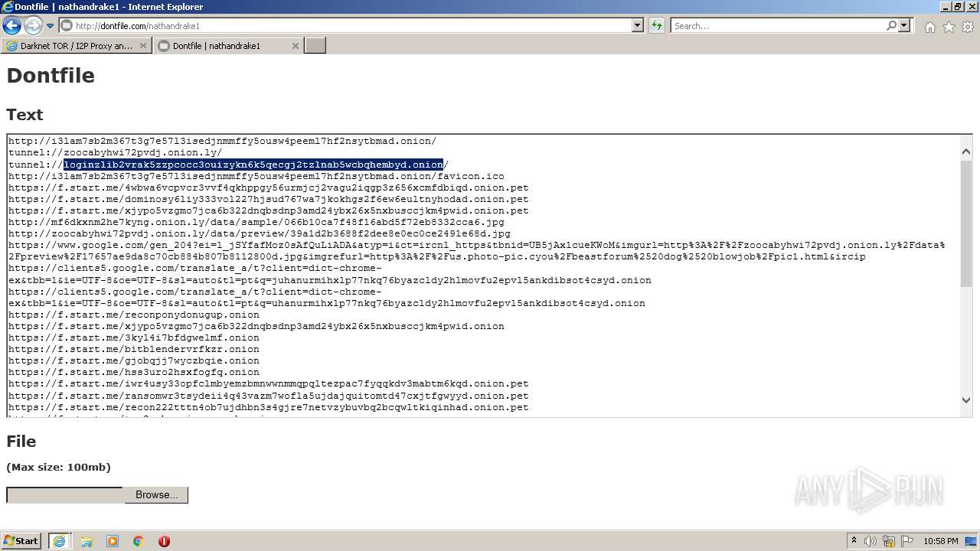The height and width of the screenshot is (551, 980).
Task: Refresh the page with the refresh icon
Action: click(x=656, y=25)
